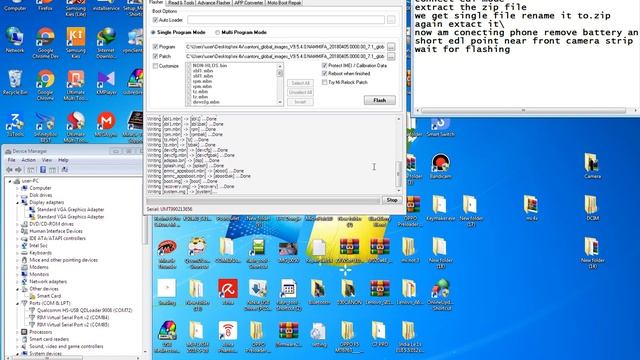The width and height of the screenshot is (640, 360).
Task: Open Help menu in Device Manager
Action: point(63,160)
